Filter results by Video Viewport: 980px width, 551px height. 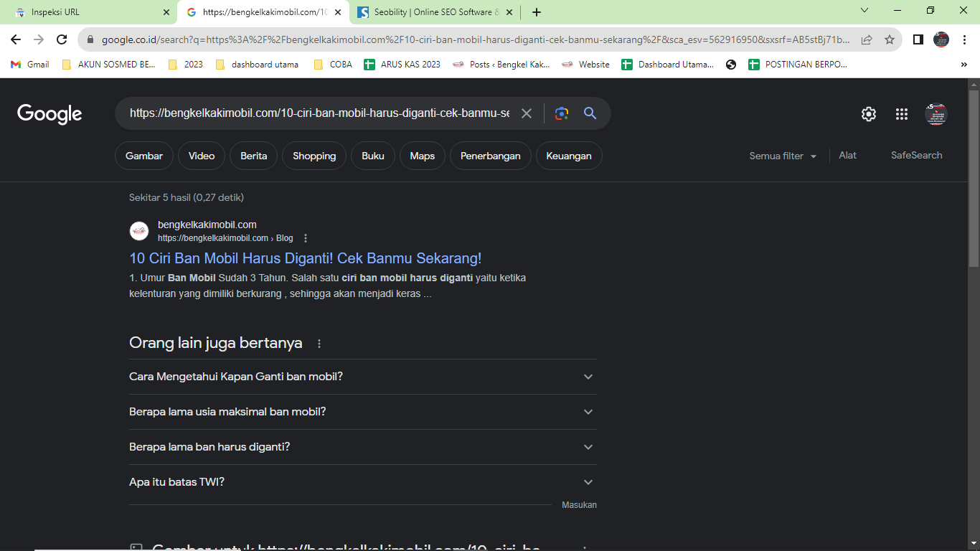[x=202, y=156]
